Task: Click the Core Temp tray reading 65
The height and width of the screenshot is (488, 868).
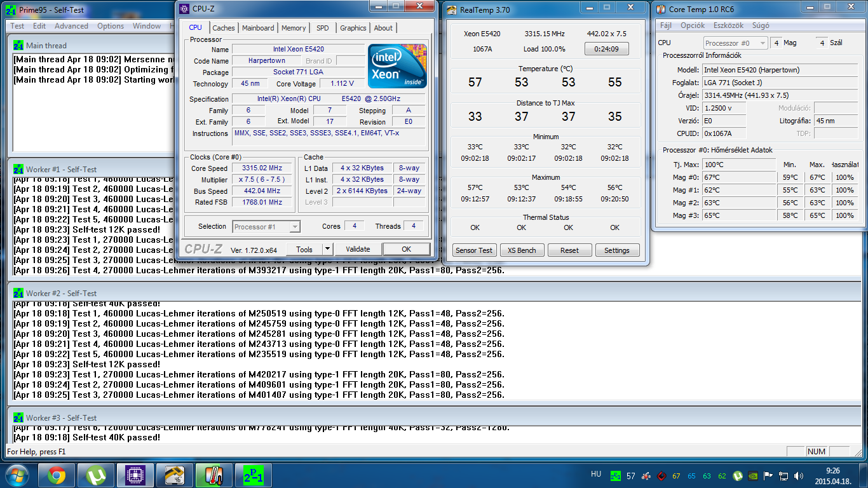Action: [691, 475]
